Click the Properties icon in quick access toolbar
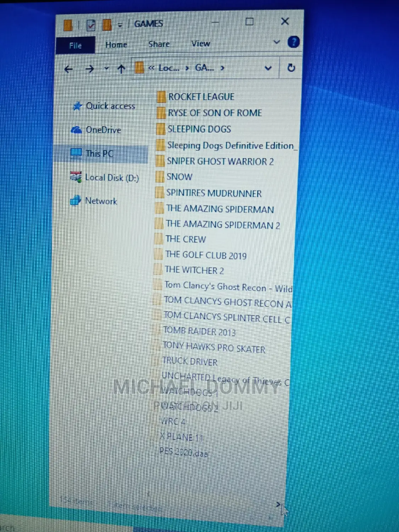Viewport: 399px width, 532px height. click(91, 25)
